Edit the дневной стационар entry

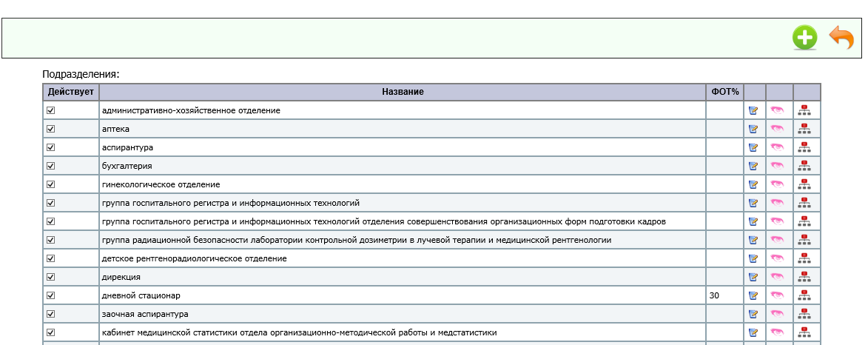753,295
